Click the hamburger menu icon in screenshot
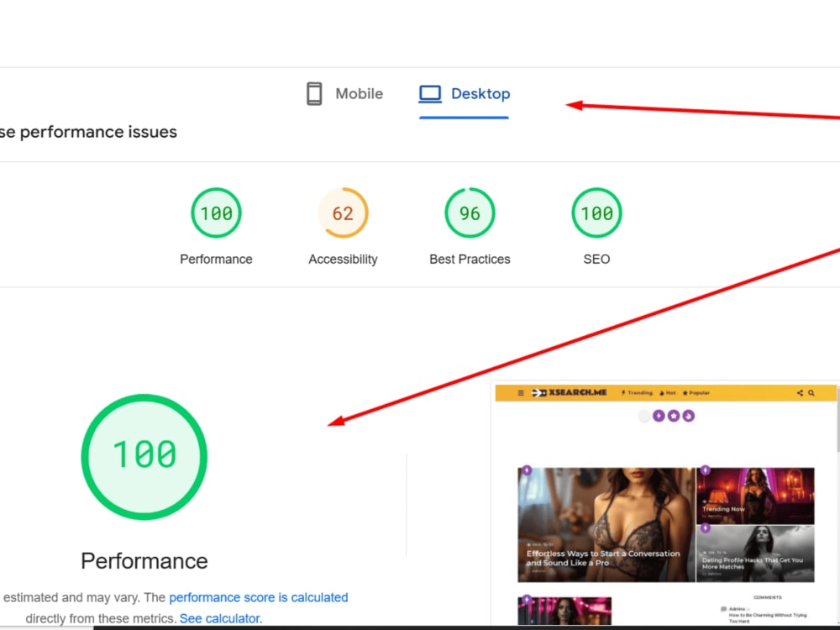Screen dimensions: 840x630 tap(521, 392)
